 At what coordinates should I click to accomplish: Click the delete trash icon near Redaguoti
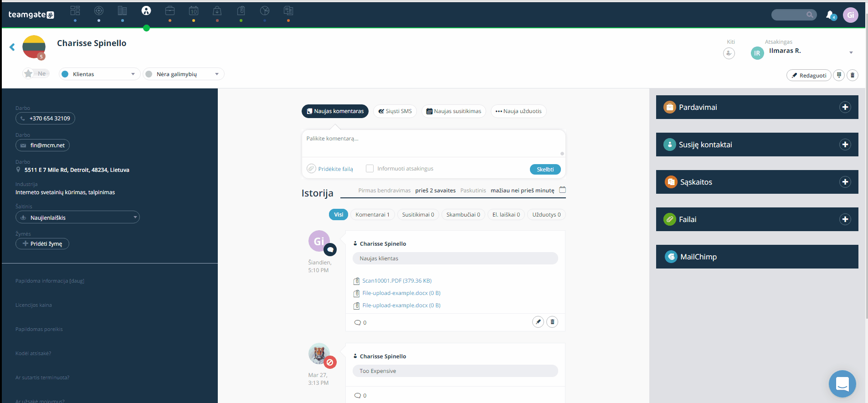click(x=853, y=75)
